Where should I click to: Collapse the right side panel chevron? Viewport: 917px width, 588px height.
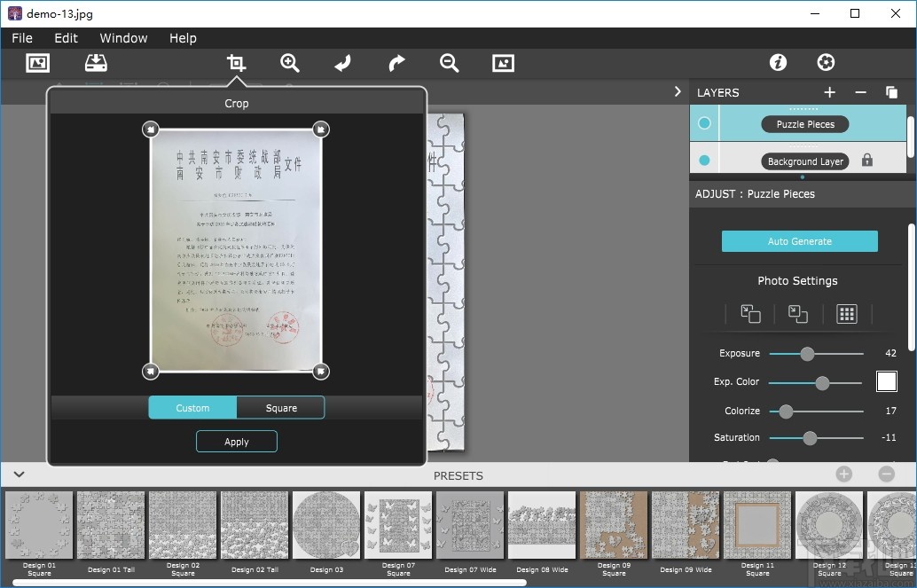point(678,92)
